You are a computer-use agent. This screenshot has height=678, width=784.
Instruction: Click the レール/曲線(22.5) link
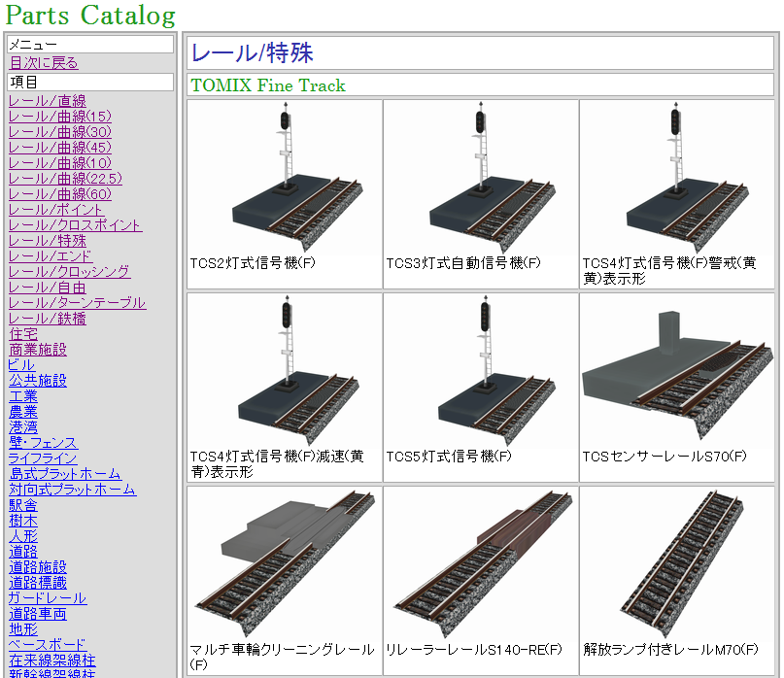coord(65,179)
